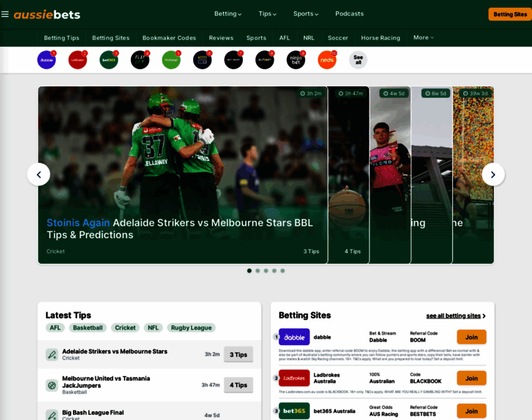Open the dabble bookmaker circle icon
This screenshot has width=532, height=420.
tap(46, 60)
